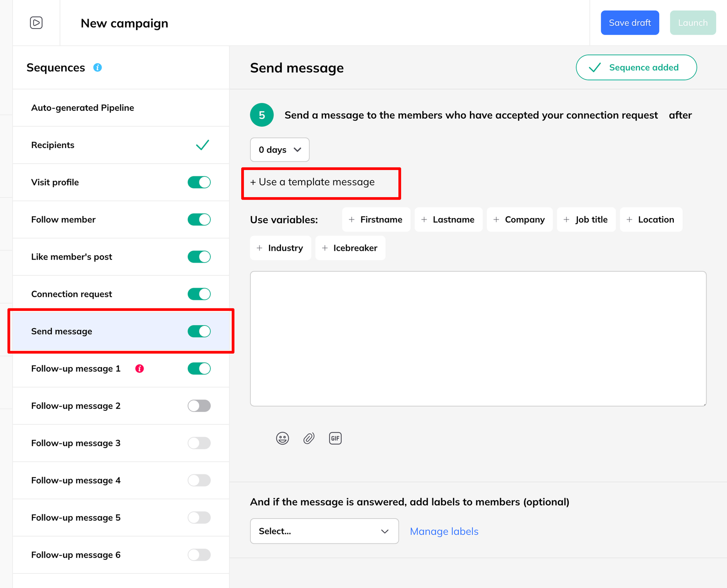Toggle the Connection request switch
This screenshot has width=727, height=588.
point(199,294)
